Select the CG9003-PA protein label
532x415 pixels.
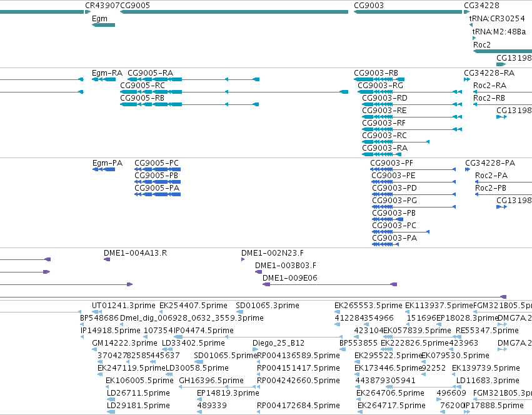click(394, 239)
